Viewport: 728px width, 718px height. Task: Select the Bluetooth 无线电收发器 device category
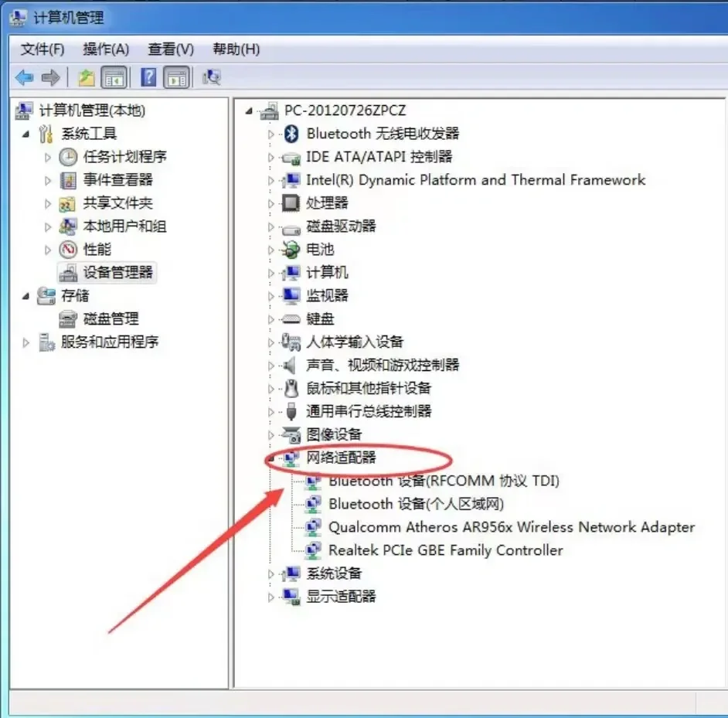383,134
